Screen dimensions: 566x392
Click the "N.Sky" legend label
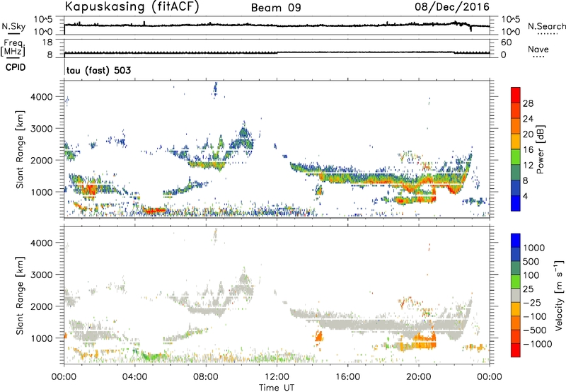point(13,26)
